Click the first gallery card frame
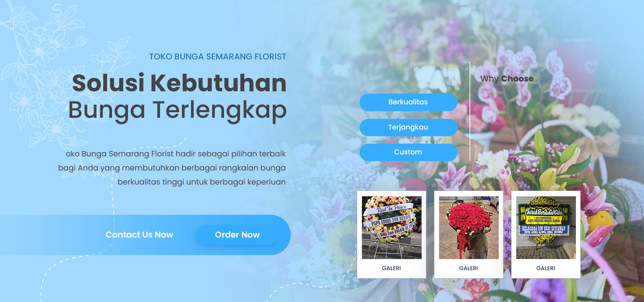The width and height of the screenshot is (644, 302). (391, 234)
